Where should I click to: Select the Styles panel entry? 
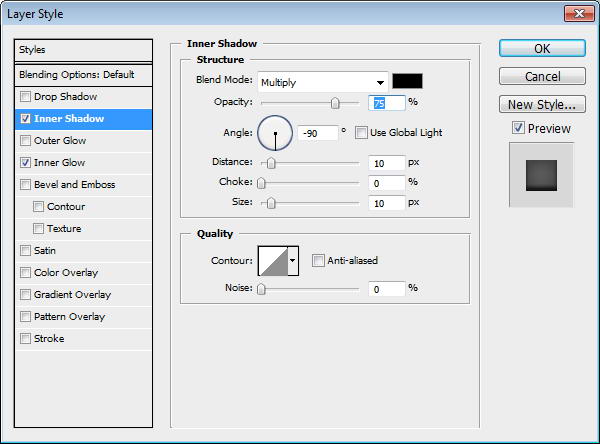tap(83, 50)
